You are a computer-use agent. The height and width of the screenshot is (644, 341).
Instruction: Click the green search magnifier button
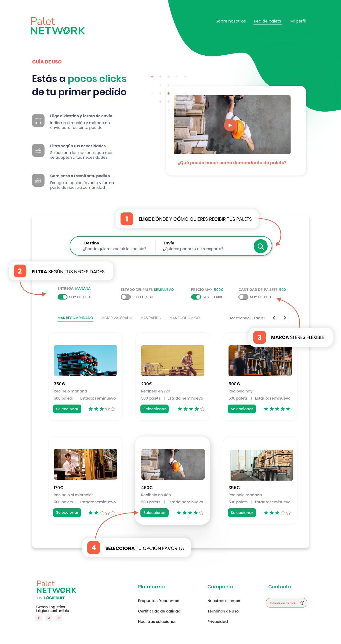pyautogui.click(x=260, y=246)
